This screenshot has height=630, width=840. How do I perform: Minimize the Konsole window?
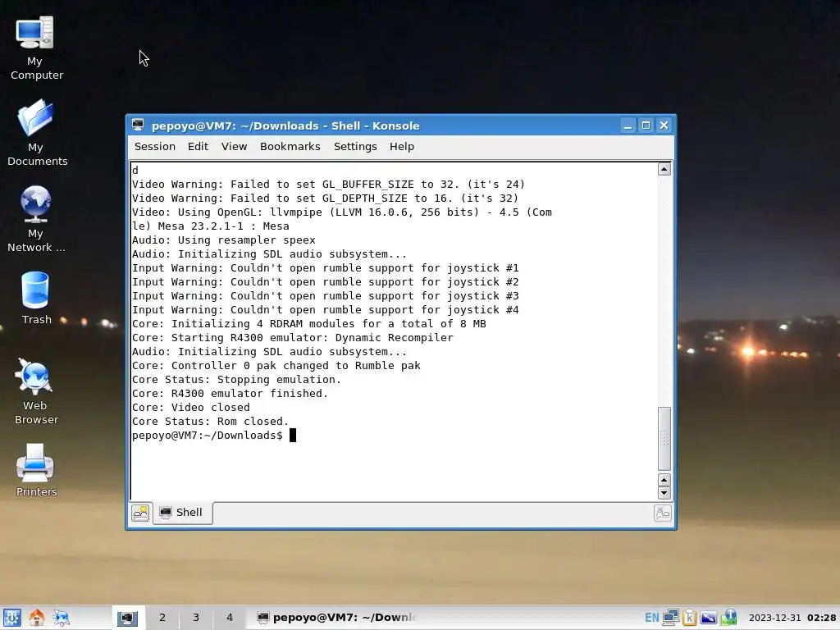tap(628, 126)
